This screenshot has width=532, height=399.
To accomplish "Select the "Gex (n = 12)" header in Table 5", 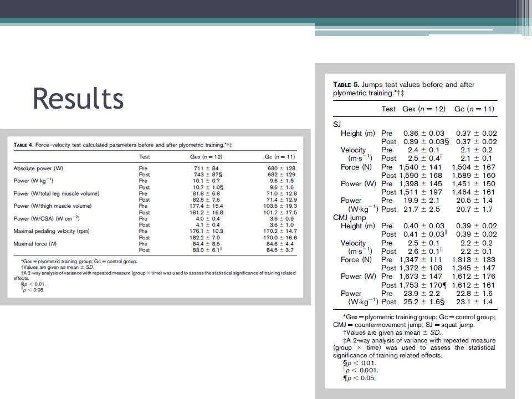I will [424, 109].
